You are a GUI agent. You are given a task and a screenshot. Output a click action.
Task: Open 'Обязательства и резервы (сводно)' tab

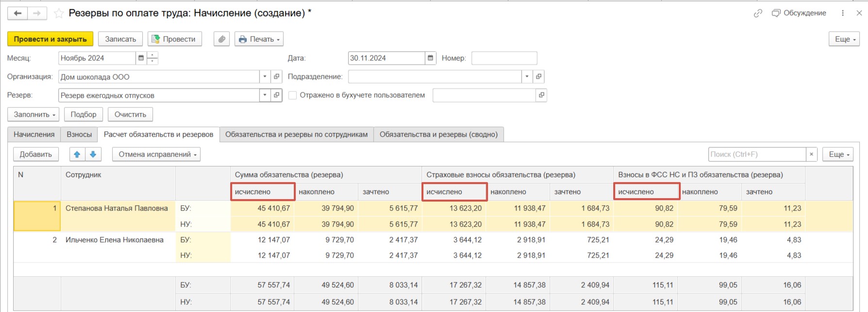[x=438, y=134]
